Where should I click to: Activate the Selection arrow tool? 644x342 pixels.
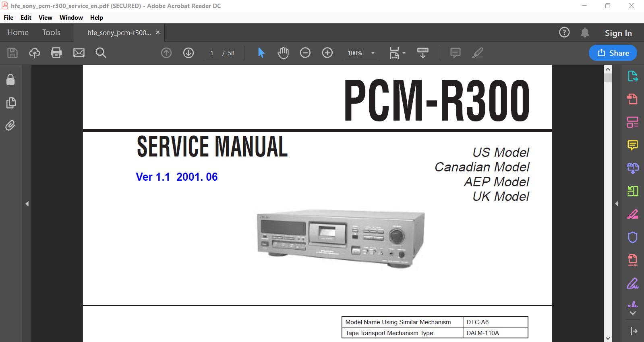tap(261, 53)
